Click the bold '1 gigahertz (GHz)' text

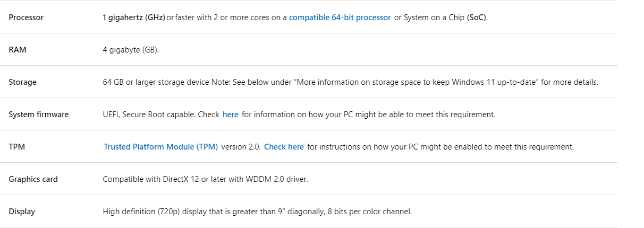(x=134, y=17)
